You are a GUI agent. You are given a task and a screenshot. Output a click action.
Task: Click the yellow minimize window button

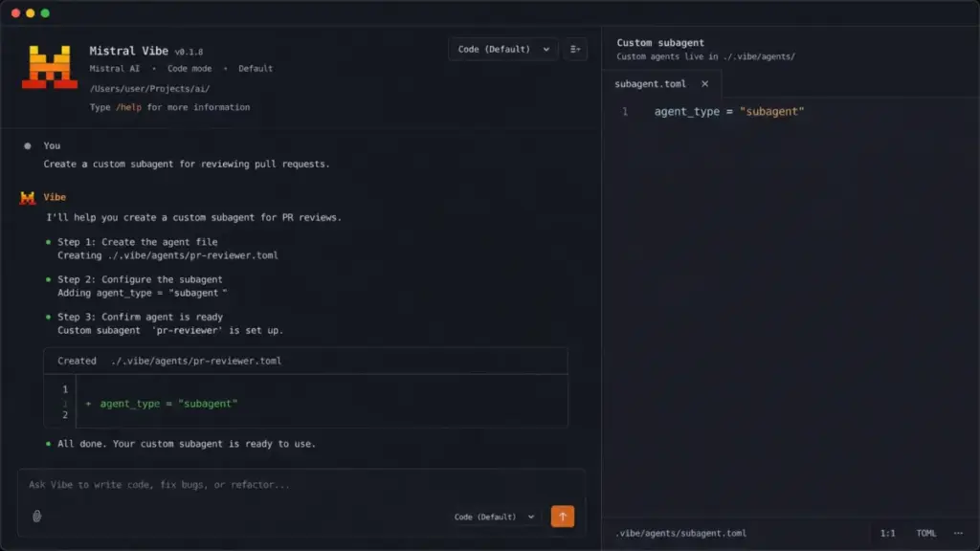pos(30,13)
